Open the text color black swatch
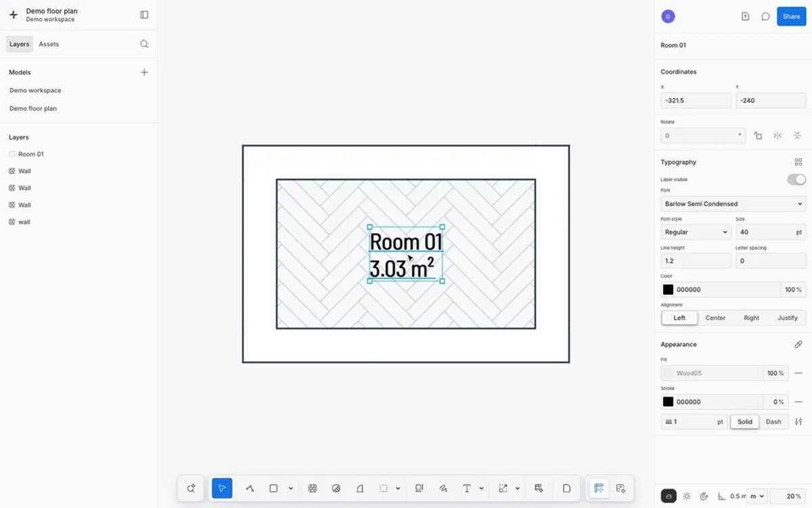 point(668,290)
